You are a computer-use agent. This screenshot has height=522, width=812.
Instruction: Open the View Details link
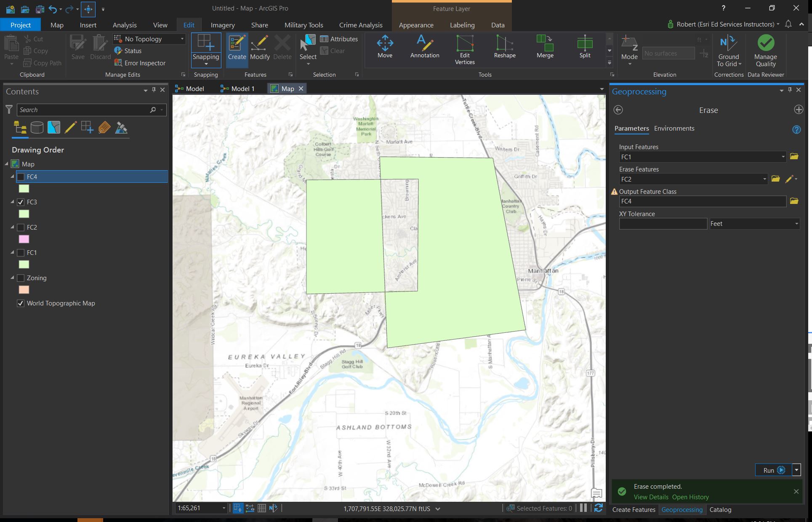tap(651, 497)
